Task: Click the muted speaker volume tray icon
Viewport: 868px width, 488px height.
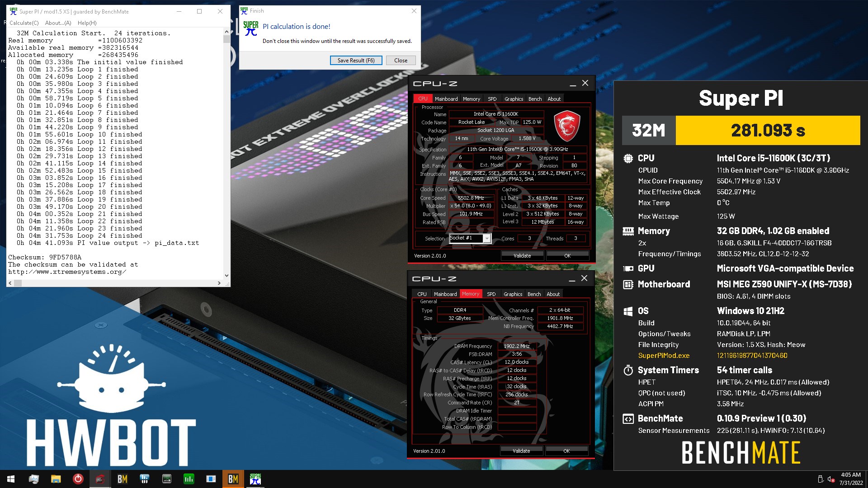Action: (831, 479)
